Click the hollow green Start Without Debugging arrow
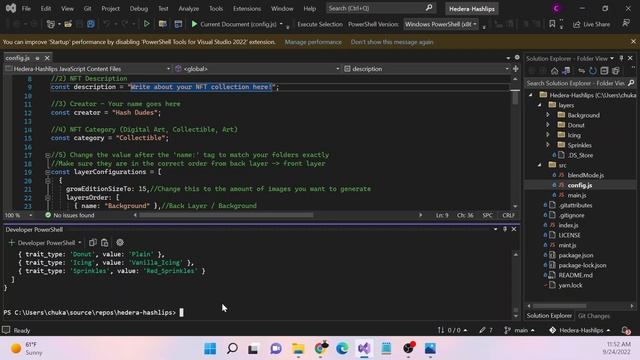Image resolution: width=640 pixels, height=360 pixels. (x=146, y=24)
